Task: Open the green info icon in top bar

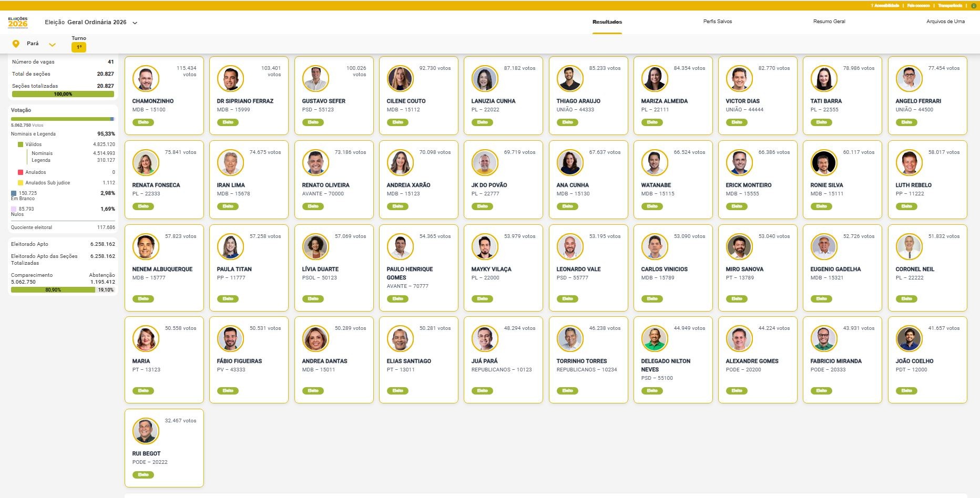Action: point(973,6)
